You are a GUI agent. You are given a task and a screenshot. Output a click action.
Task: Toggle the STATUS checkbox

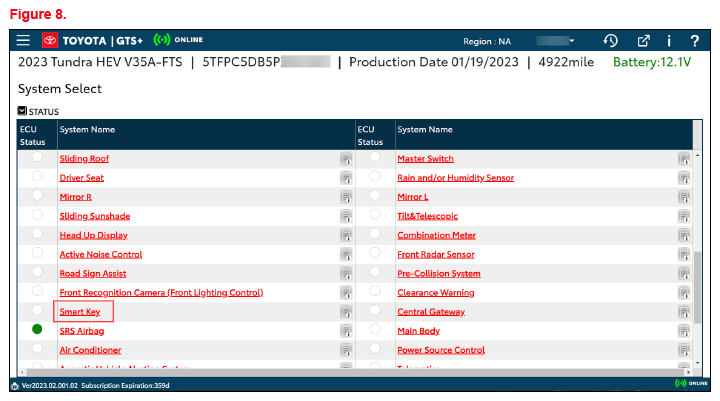pyautogui.click(x=22, y=111)
